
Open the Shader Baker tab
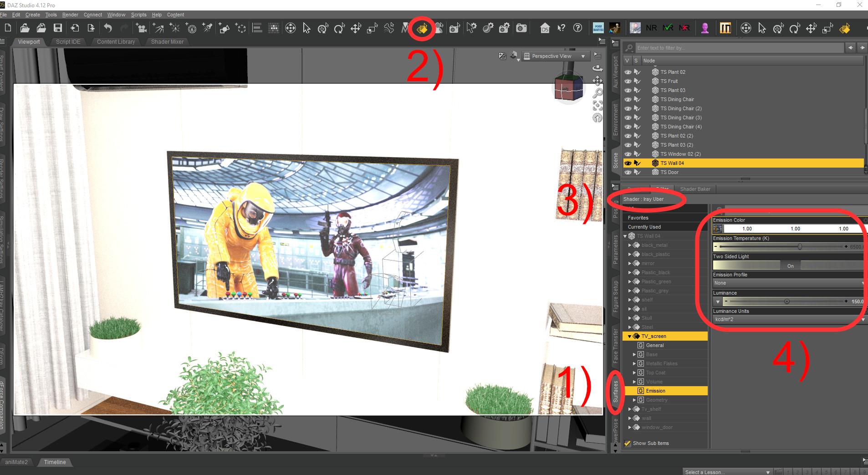pos(695,189)
